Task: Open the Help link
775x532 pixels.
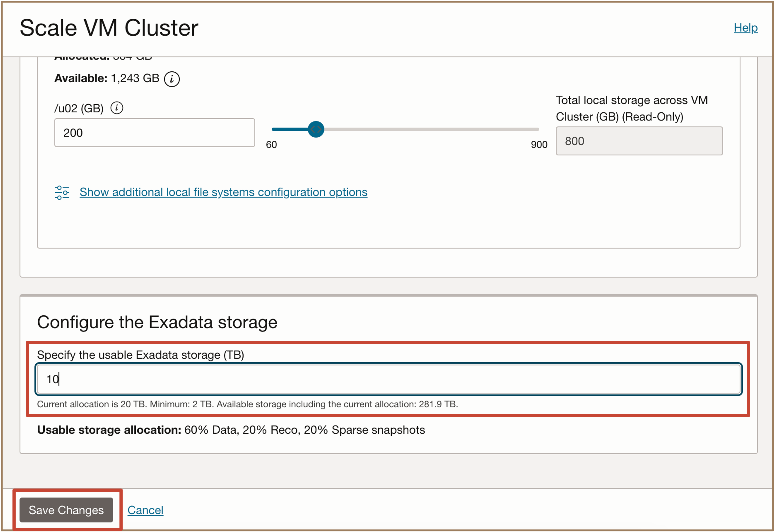Action: [745, 28]
